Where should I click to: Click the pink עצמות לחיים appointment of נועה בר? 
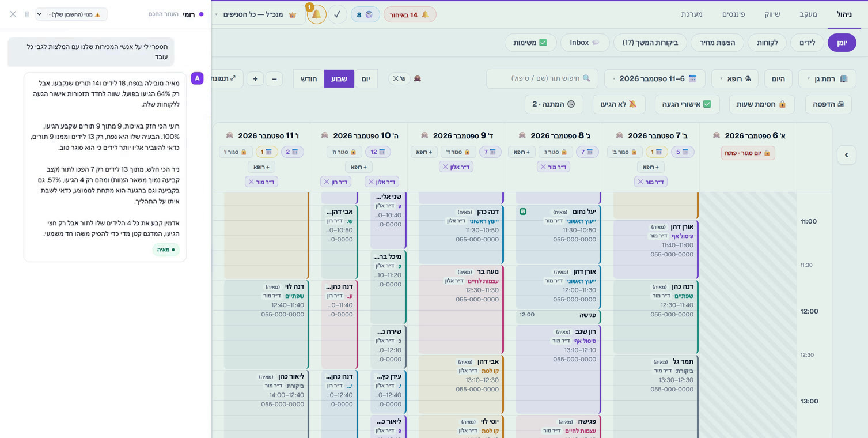pyautogui.click(x=461, y=309)
